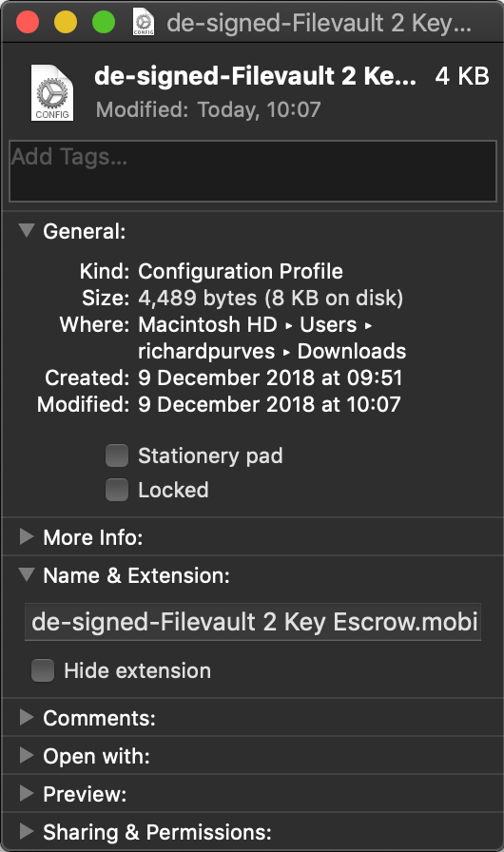Click into the Add Tags field
The image size is (504, 852).
pyautogui.click(x=253, y=171)
